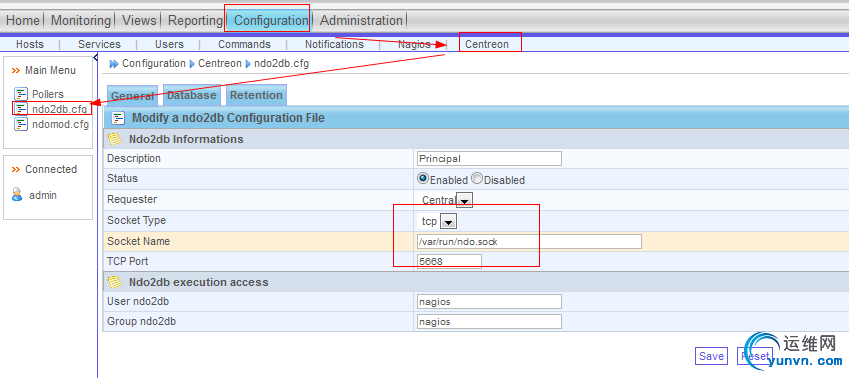This screenshot has width=849, height=378.
Task: Click the admin user link
Action: pos(43,195)
